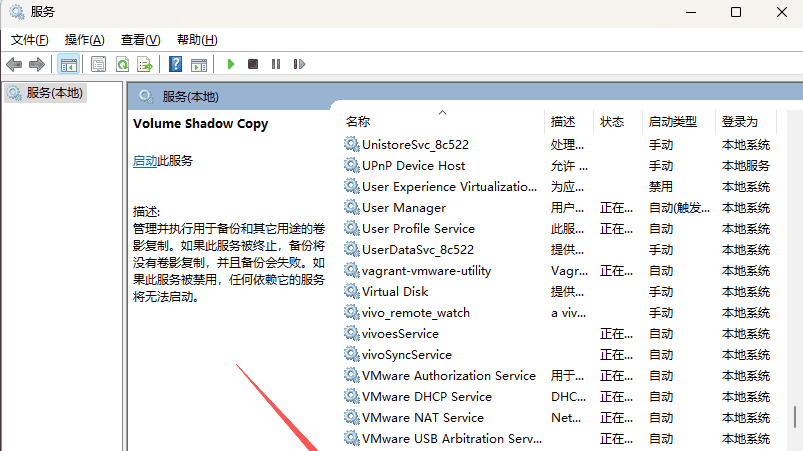Select the User Profile Service gear icon
This screenshot has width=803, height=451.
(x=351, y=228)
